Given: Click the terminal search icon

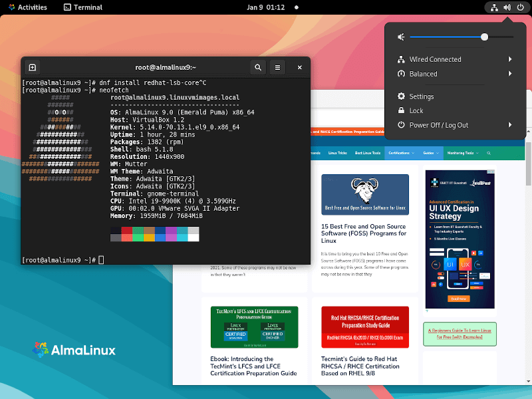Looking at the screenshot, I should (x=257, y=67).
